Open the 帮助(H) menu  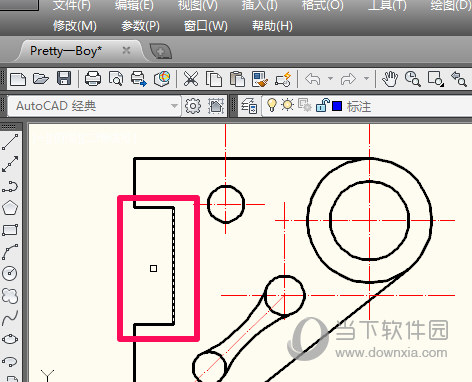pos(272,26)
